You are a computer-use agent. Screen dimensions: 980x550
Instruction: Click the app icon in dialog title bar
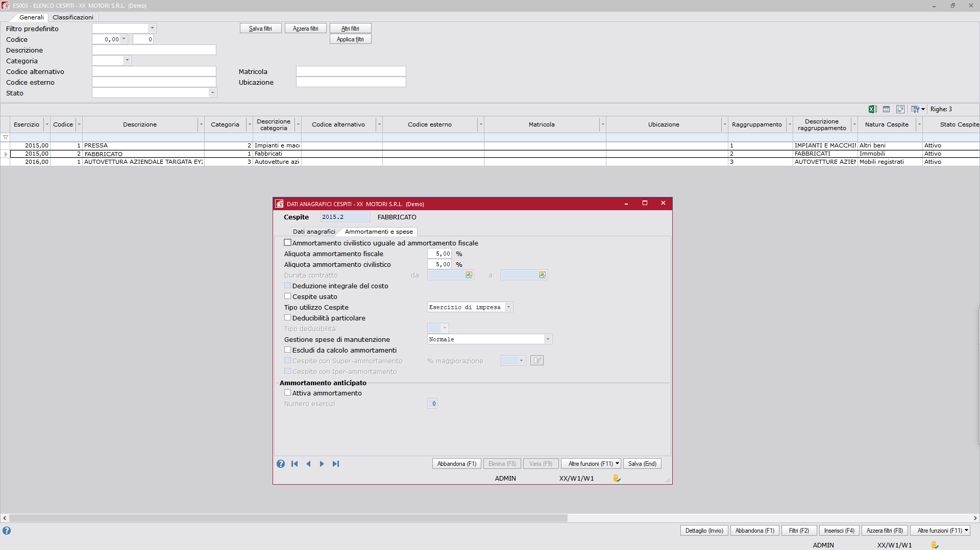[x=279, y=204]
